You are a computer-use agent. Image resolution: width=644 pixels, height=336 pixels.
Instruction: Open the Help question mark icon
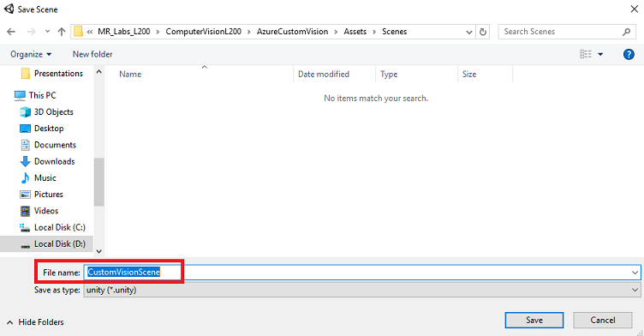[629, 54]
